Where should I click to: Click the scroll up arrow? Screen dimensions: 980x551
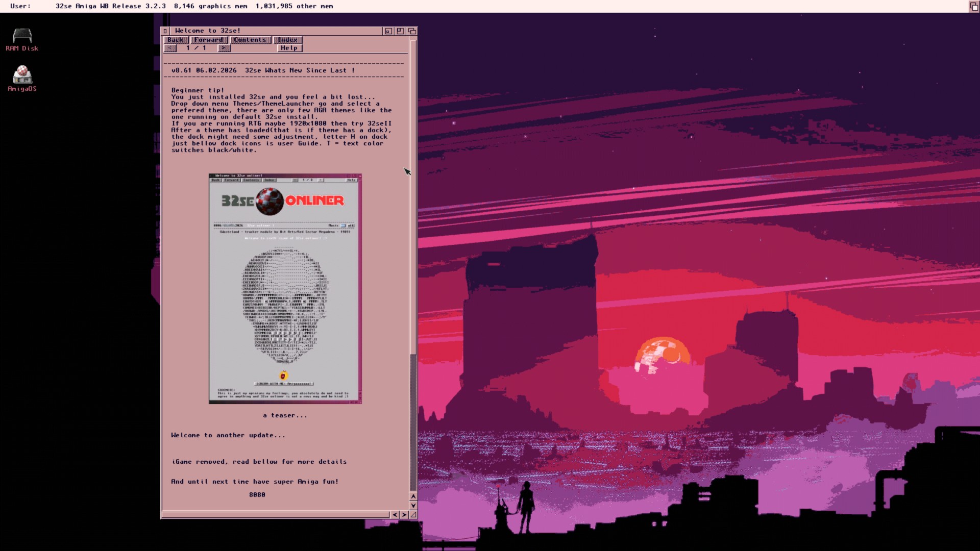[413, 496]
